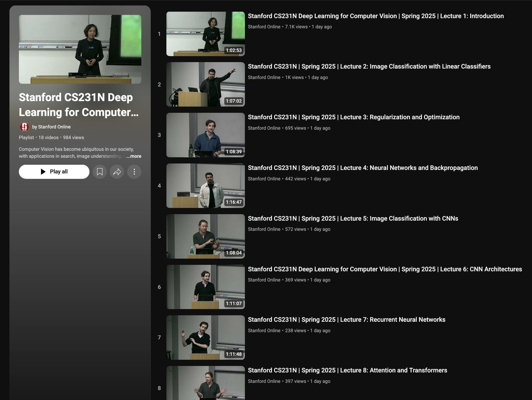Share the playlist via arrow icon
This screenshot has width=532, height=400.
tap(117, 172)
